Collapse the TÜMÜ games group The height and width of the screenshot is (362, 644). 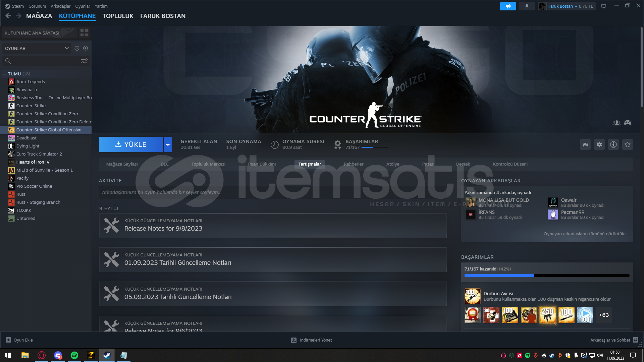pyautogui.click(x=5, y=74)
